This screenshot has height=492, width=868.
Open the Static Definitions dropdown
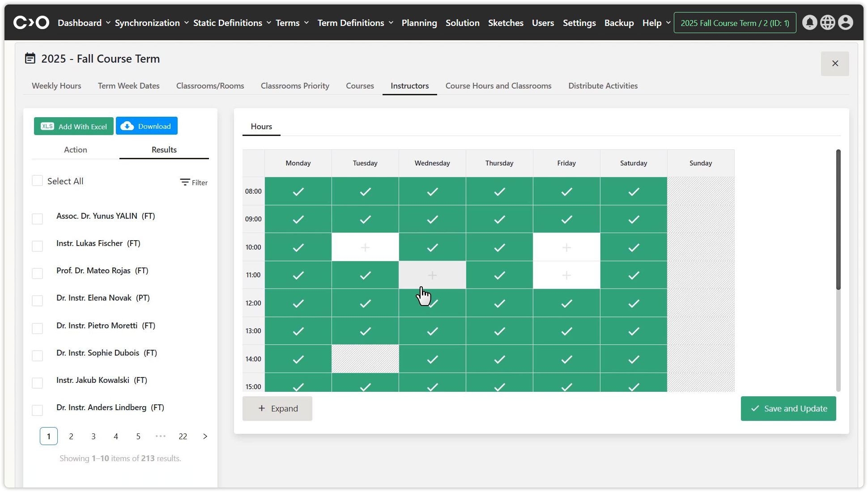[x=232, y=23]
